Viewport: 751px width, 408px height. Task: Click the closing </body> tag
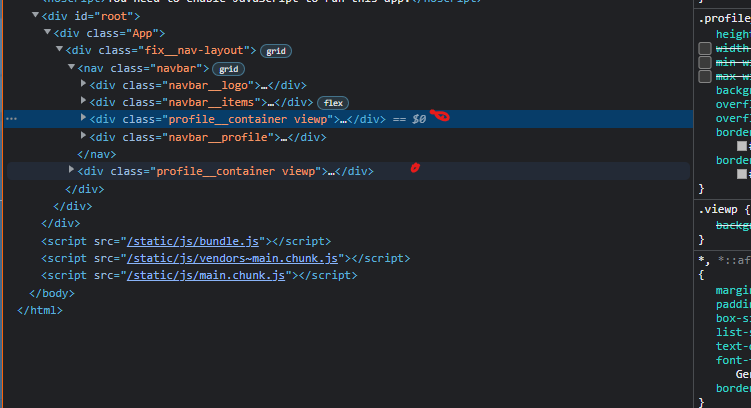coord(52,293)
